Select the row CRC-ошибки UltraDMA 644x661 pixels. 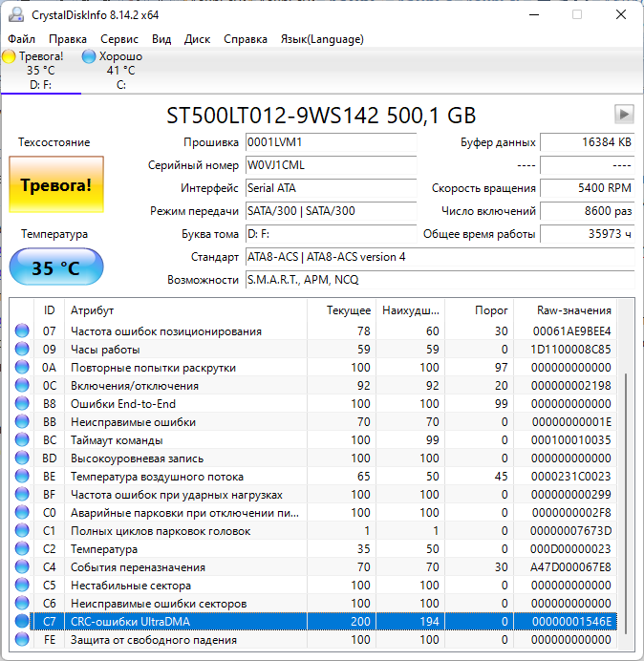[x=314, y=621]
